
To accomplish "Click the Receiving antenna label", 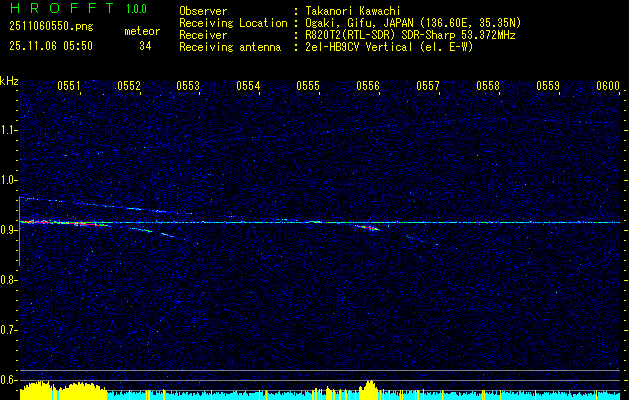I will point(230,47).
